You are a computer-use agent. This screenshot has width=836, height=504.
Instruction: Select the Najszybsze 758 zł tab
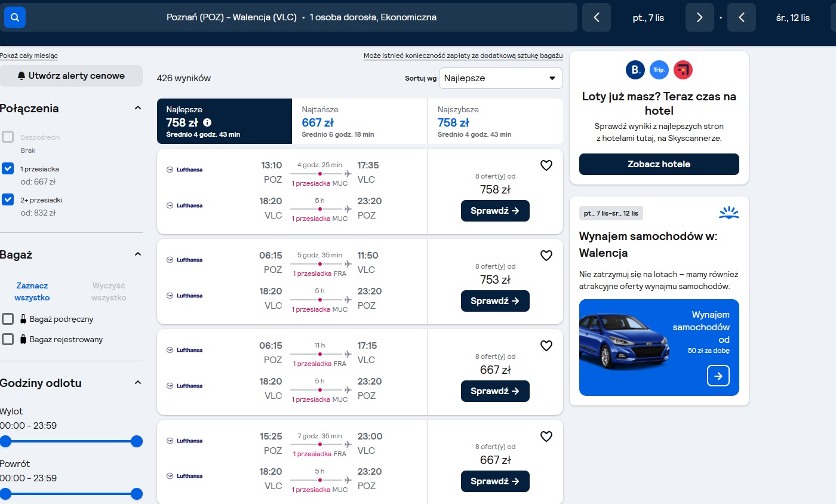tap(496, 121)
